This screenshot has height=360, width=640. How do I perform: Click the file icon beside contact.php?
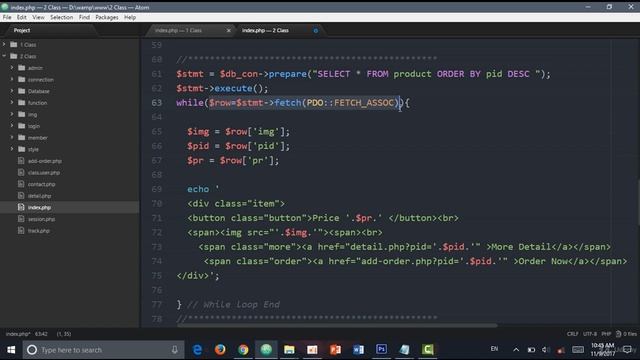(x=21, y=184)
